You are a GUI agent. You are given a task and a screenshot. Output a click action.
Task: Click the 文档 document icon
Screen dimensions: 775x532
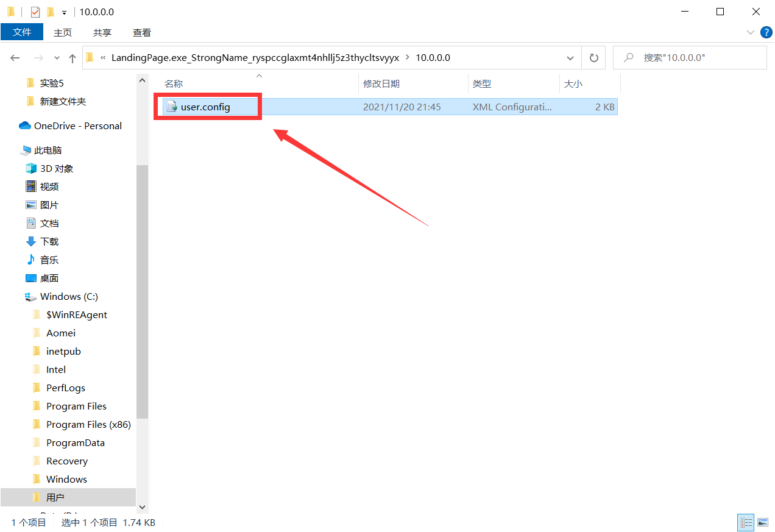click(31, 223)
